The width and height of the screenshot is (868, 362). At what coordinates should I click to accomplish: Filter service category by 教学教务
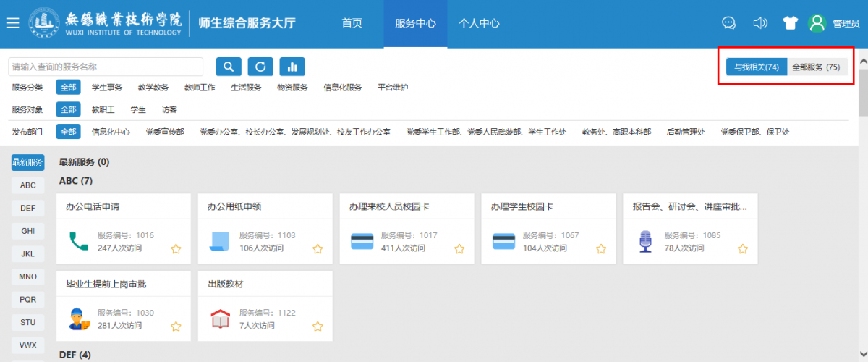[x=153, y=88]
